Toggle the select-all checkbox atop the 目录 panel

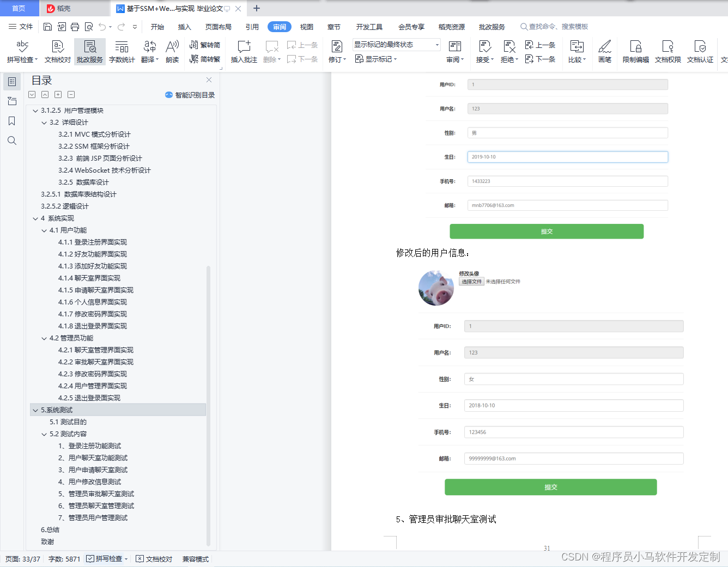[32, 94]
